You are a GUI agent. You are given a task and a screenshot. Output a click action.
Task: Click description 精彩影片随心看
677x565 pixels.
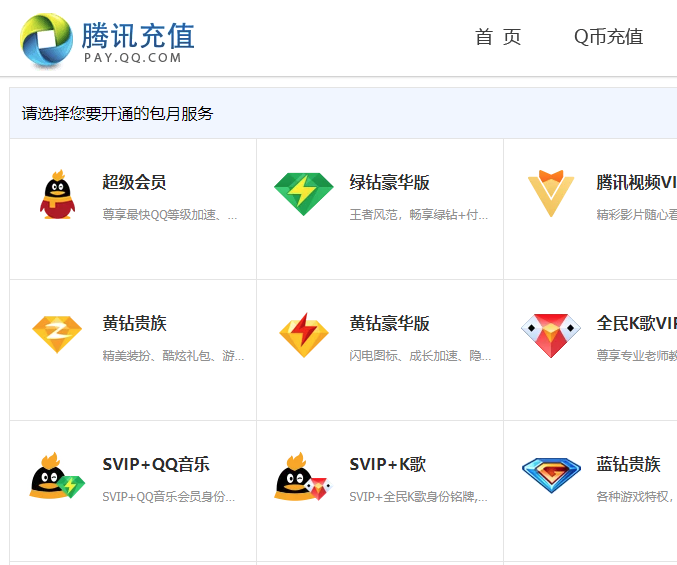636,215
